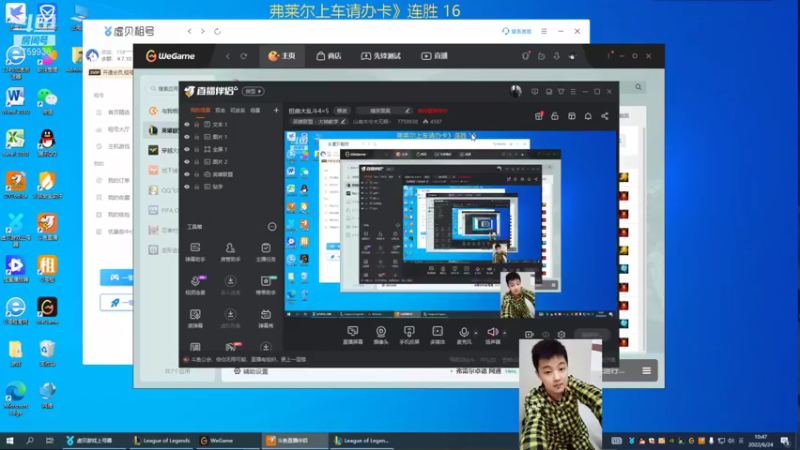Click WeGame search magnifier icon at right

coord(638,87)
